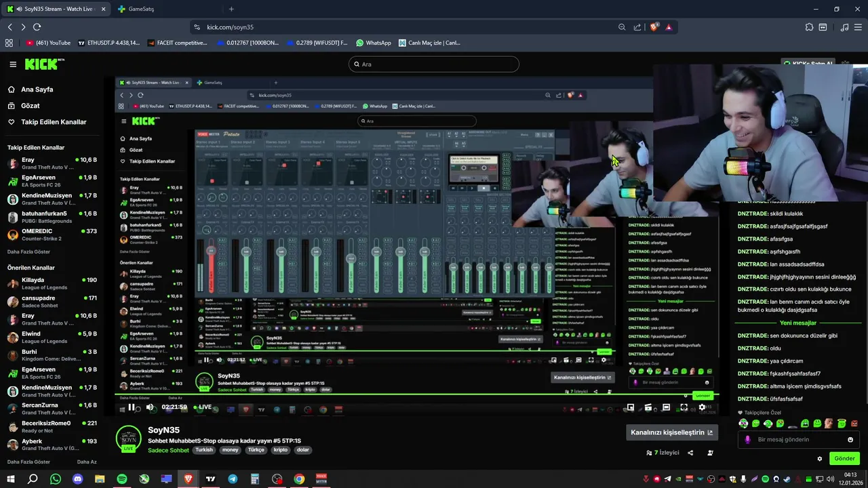Open a new browser tab
Viewport: 868px width, 488px height.
[x=231, y=9]
